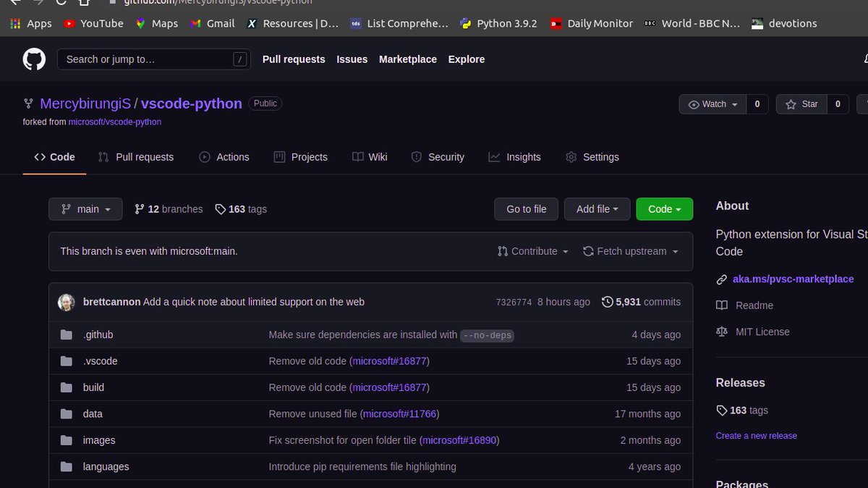
Task: Switch to the Security tab
Action: (x=438, y=157)
